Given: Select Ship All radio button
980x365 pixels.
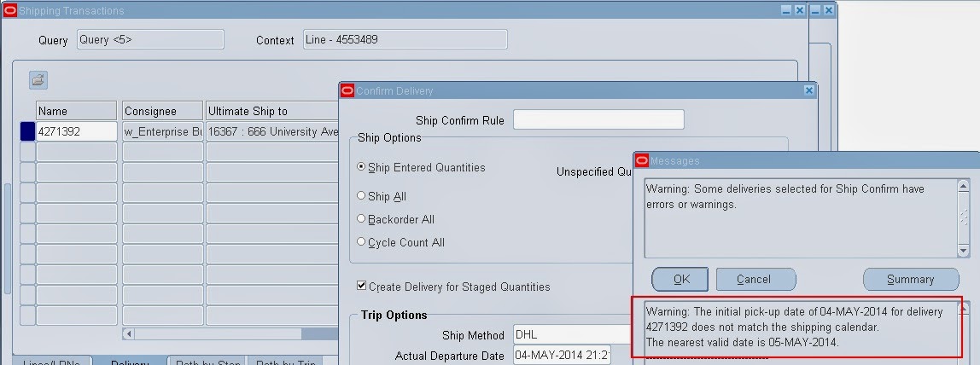Looking at the screenshot, I should point(361,196).
